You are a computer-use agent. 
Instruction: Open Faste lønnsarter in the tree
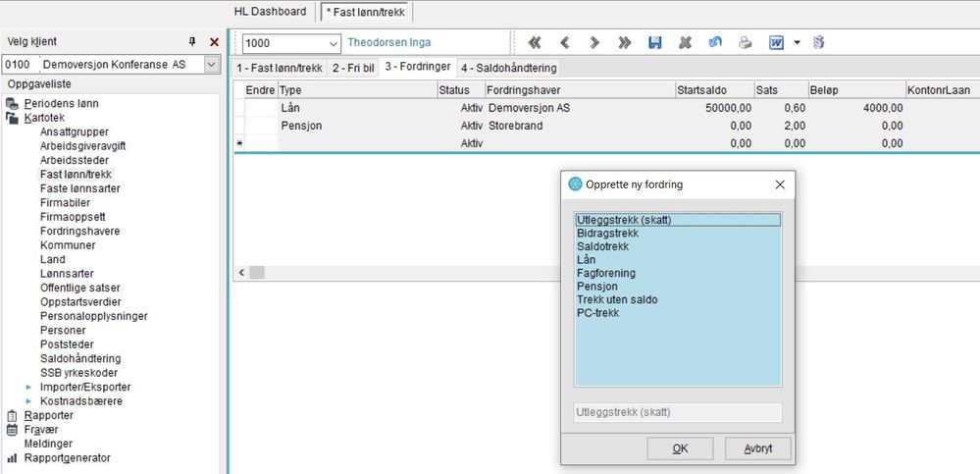pyautogui.click(x=80, y=188)
